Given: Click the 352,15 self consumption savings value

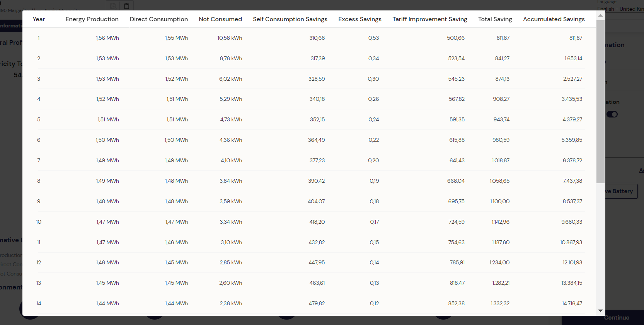Looking at the screenshot, I should click(317, 119).
